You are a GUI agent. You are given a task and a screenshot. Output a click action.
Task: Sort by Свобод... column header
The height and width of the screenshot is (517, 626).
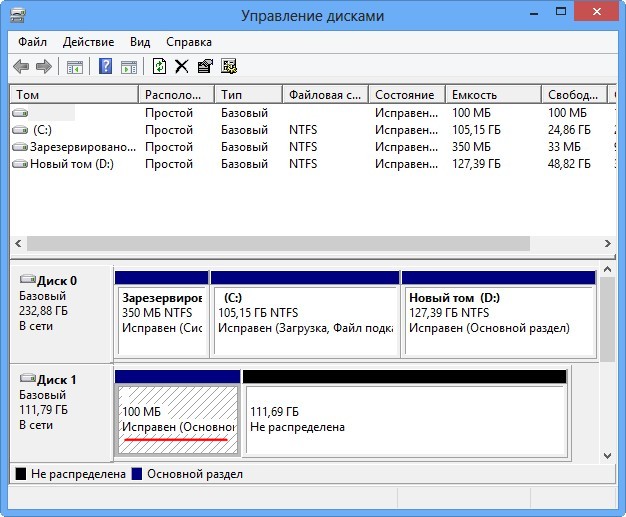click(574, 95)
